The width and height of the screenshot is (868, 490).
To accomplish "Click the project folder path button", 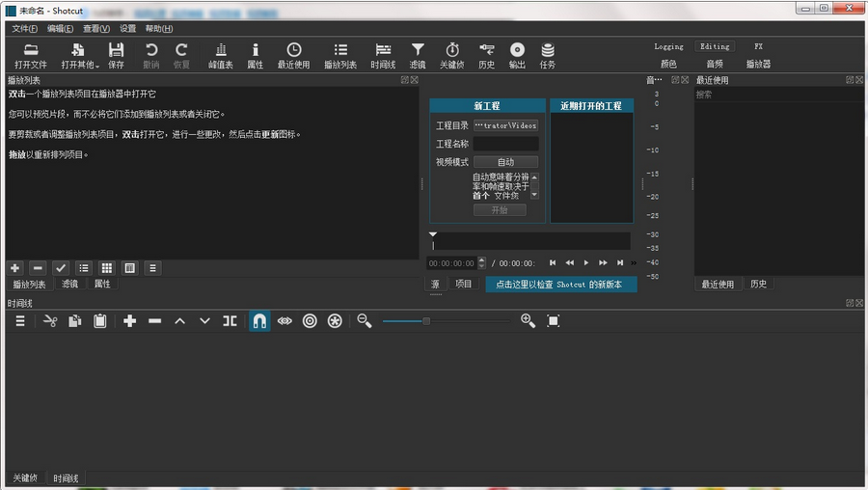I will pos(505,125).
